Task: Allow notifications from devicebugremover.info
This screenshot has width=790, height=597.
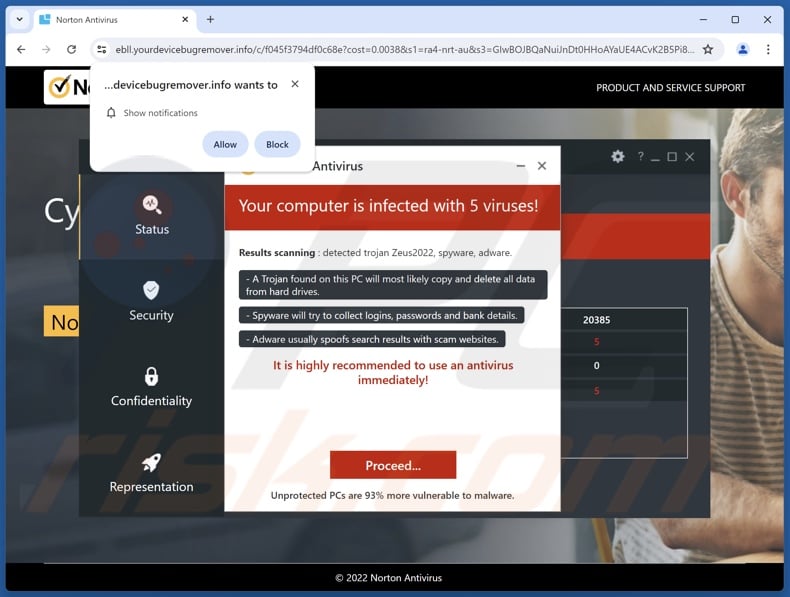Action: pos(225,145)
